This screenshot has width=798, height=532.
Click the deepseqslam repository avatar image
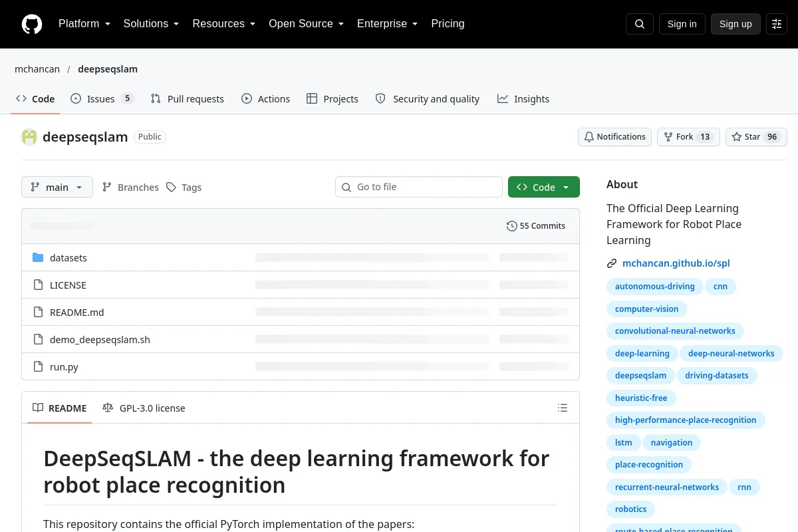point(29,137)
